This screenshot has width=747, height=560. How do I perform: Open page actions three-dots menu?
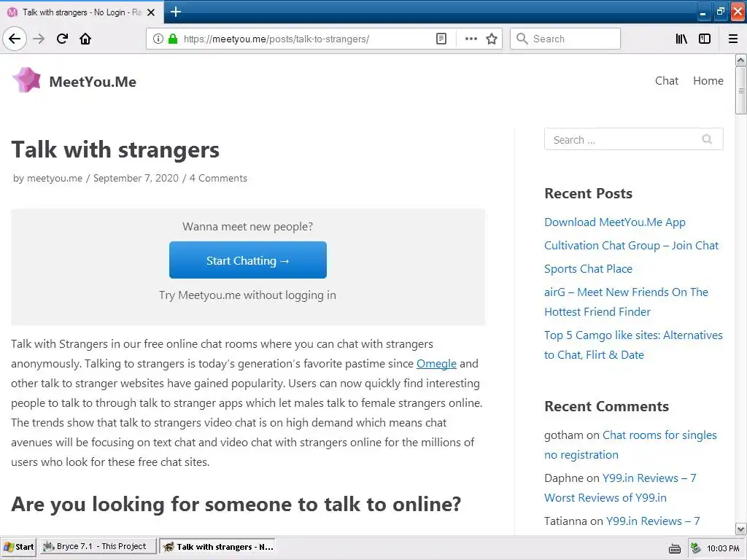(x=471, y=39)
